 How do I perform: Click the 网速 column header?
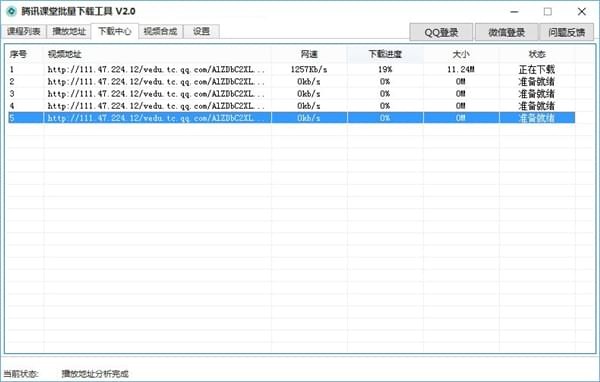tap(309, 54)
